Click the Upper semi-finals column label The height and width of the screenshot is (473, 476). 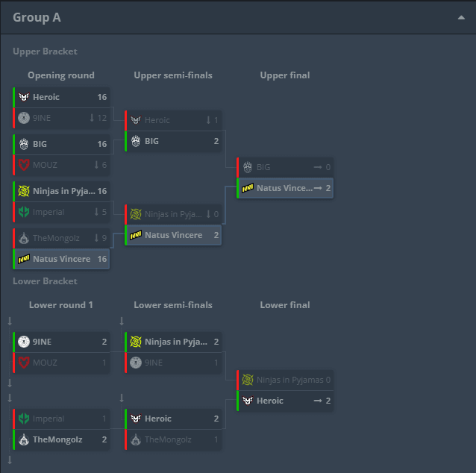tap(173, 75)
